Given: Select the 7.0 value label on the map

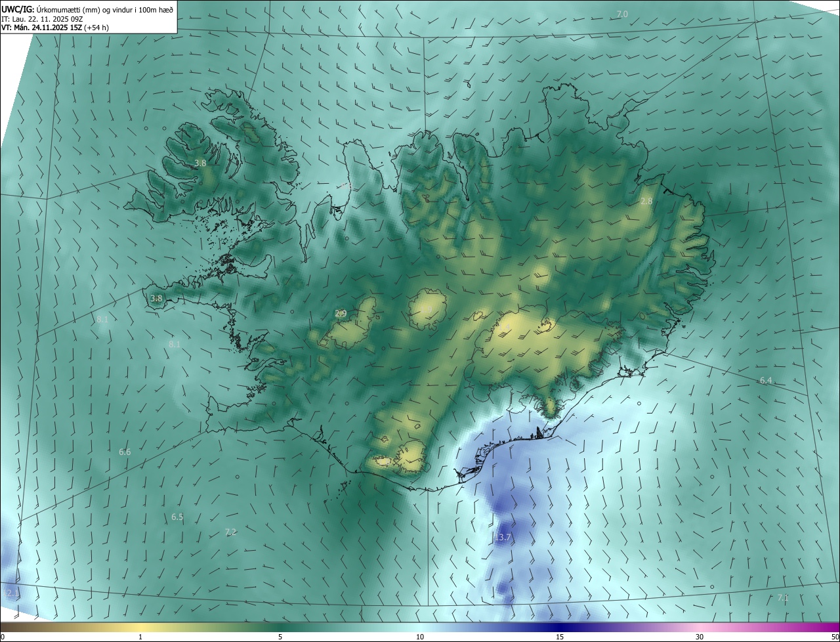Looking at the screenshot, I should [622, 14].
